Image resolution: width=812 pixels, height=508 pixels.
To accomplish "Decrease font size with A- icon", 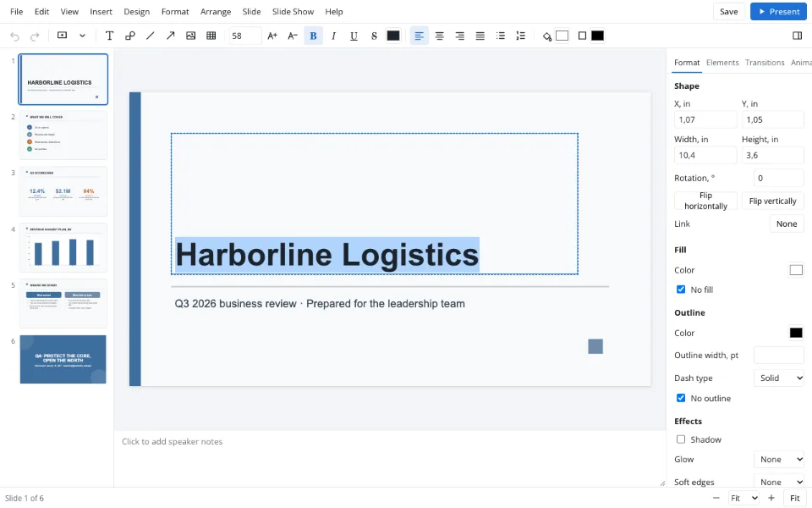I will (293, 36).
